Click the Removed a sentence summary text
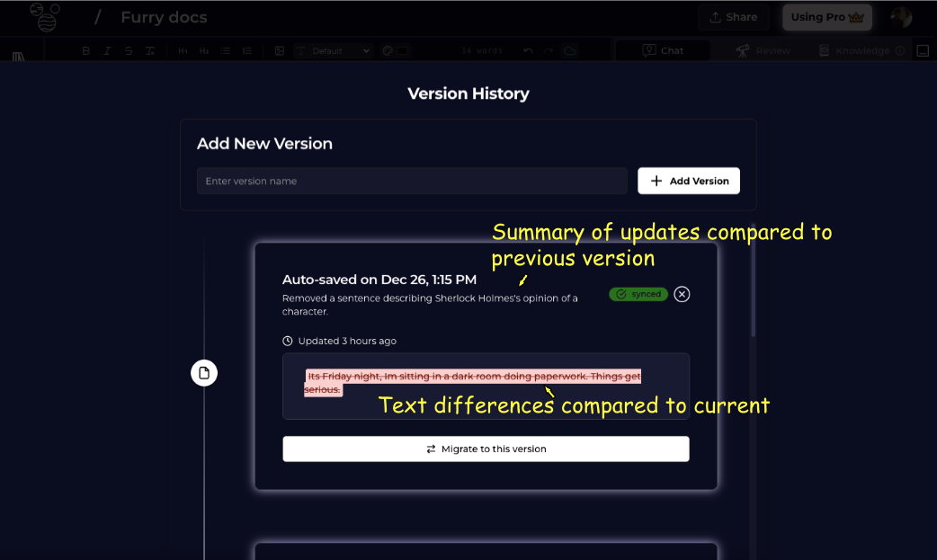The image size is (937, 560). (x=430, y=305)
